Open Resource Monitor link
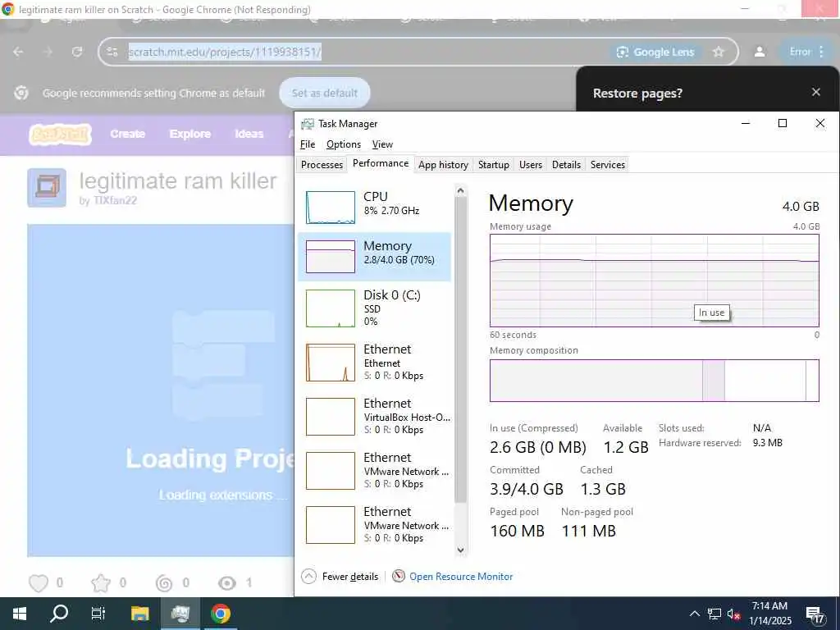The width and height of the screenshot is (840, 630). tap(461, 577)
